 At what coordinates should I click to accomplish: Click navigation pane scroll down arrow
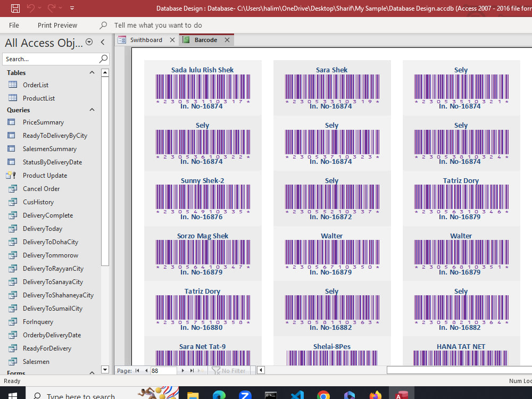105,370
